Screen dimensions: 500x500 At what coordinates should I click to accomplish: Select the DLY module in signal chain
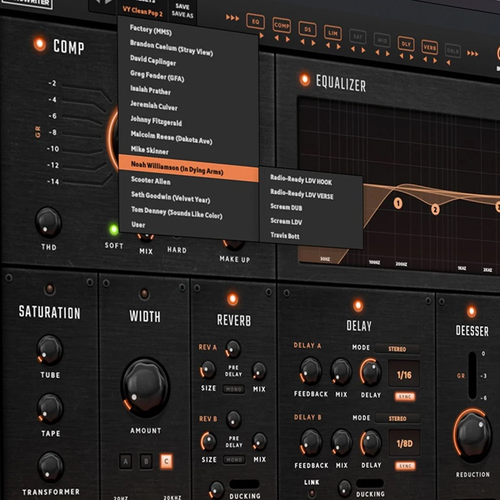[x=406, y=44]
